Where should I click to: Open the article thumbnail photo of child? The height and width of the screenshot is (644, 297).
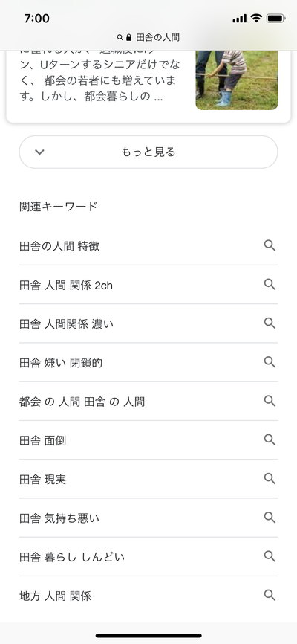(237, 80)
